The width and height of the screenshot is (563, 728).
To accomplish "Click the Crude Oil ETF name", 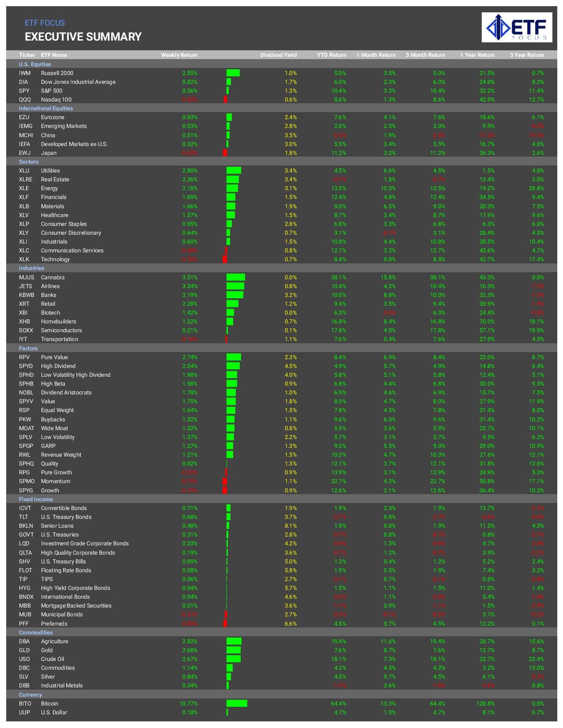I will (53, 659).
